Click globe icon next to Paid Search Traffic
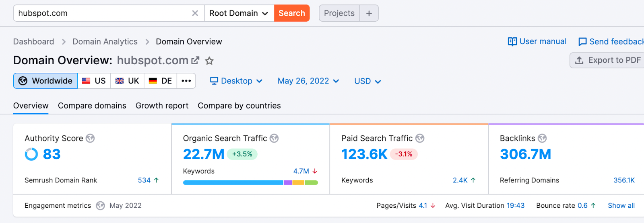Image resolution: width=644 pixels, height=223 pixels. tap(420, 138)
